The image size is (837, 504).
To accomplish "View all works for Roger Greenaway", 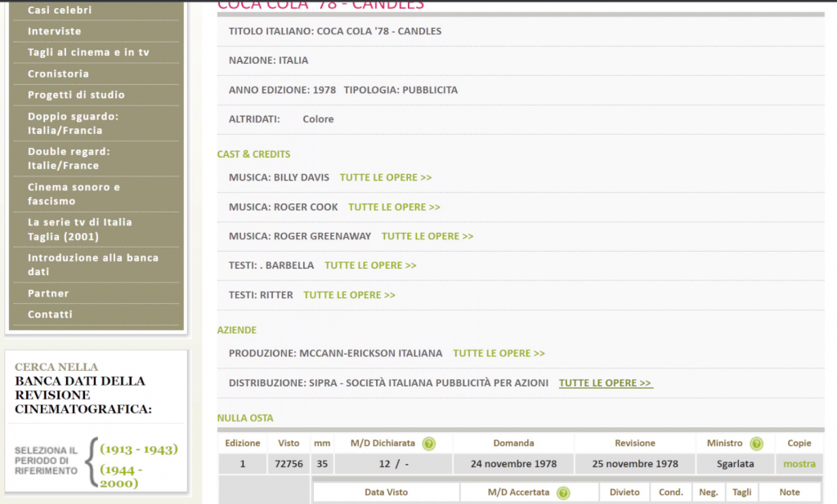I will pyautogui.click(x=427, y=236).
